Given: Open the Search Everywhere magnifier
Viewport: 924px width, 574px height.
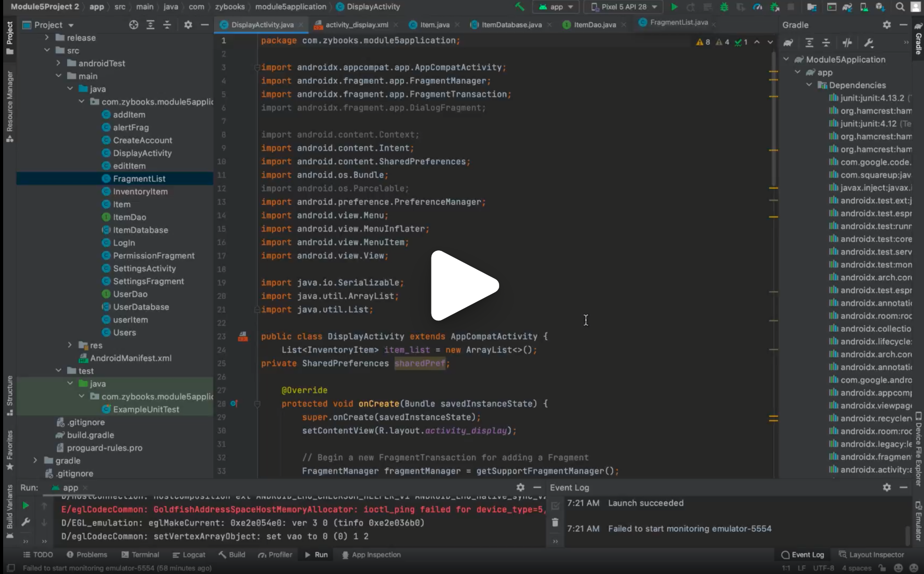Looking at the screenshot, I should click(x=900, y=7).
